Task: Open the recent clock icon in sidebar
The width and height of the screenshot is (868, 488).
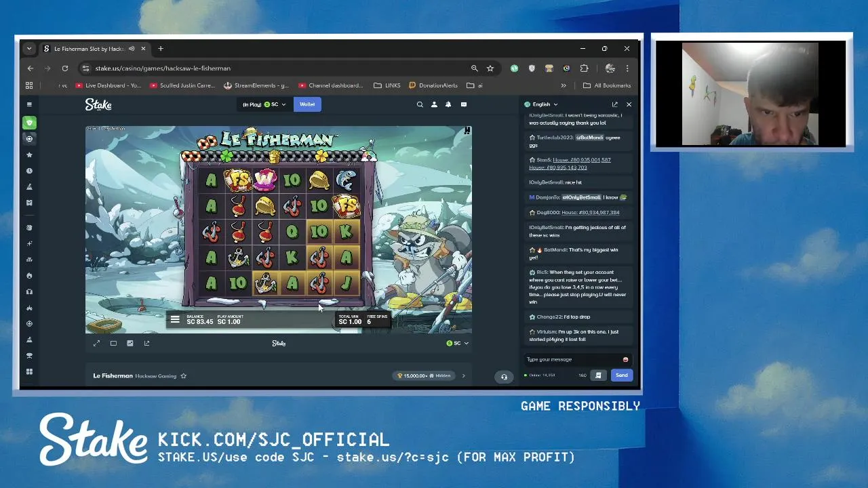Action: click(x=29, y=171)
